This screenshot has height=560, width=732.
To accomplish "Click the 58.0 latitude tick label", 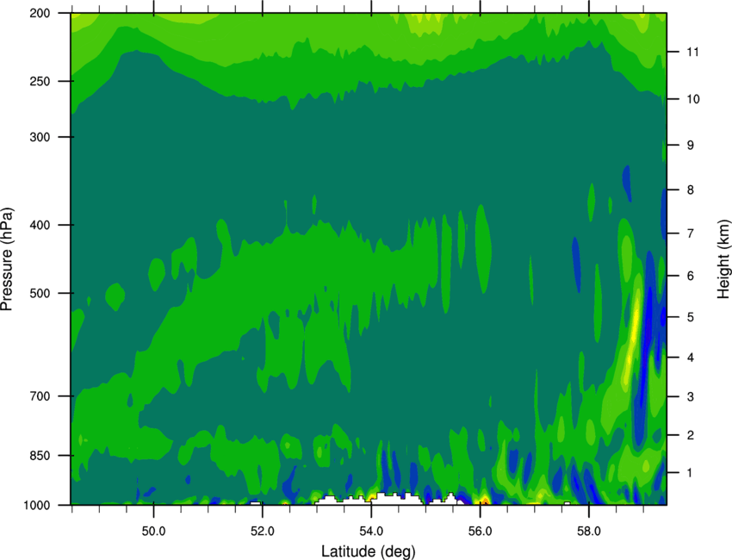I will 589,532.
